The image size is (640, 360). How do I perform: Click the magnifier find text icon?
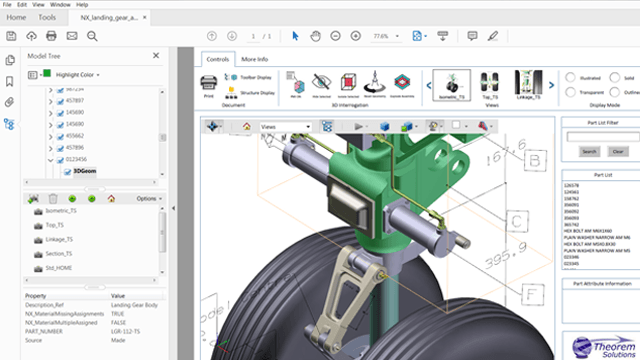(x=92, y=36)
